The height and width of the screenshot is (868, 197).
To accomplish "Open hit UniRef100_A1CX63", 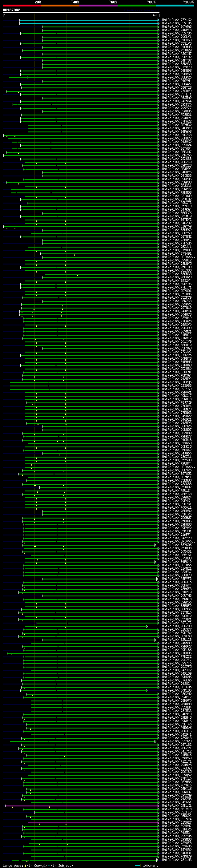I will (x=177, y=40).
